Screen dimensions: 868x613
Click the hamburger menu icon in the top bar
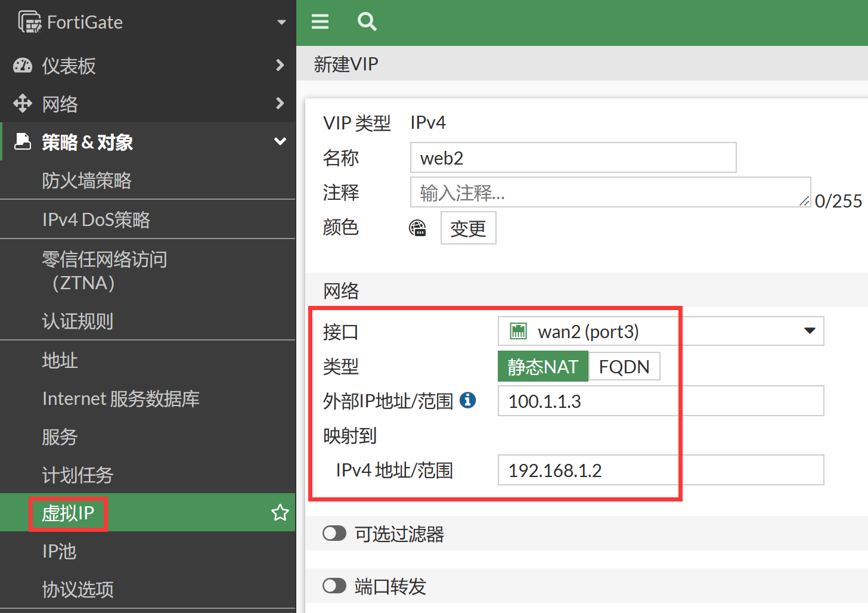tap(320, 22)
